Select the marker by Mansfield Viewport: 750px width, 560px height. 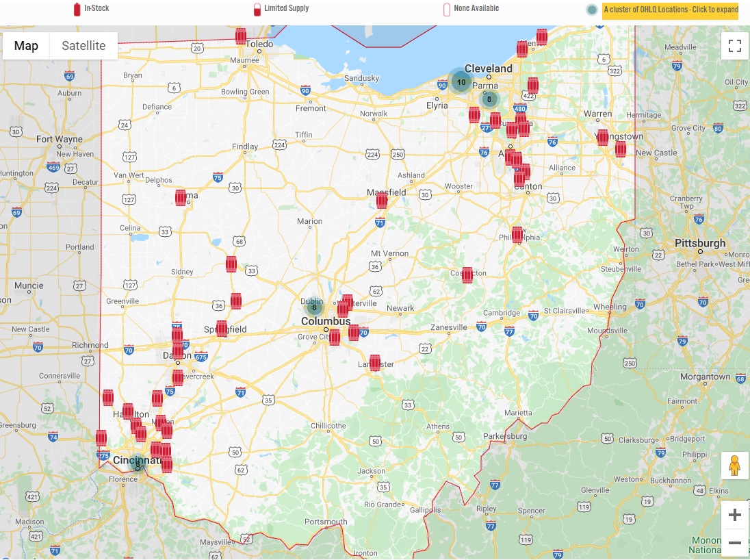pos(381,199)
